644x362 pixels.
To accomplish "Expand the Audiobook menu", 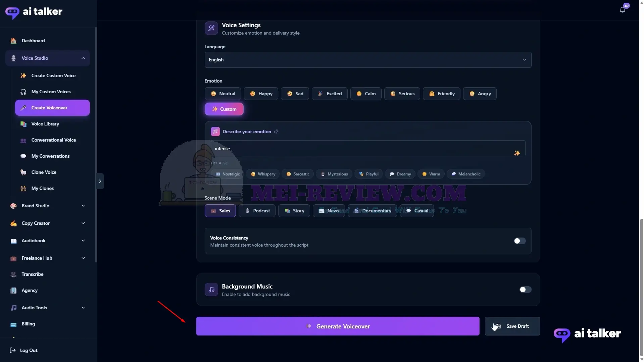I will 48,241.
